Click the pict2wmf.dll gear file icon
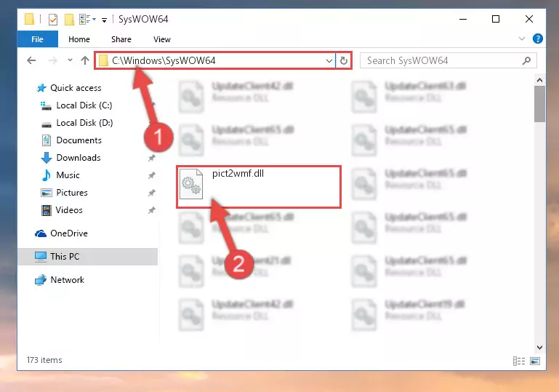The height and width of the screenshot is (392, 559). tap(191, 184)
